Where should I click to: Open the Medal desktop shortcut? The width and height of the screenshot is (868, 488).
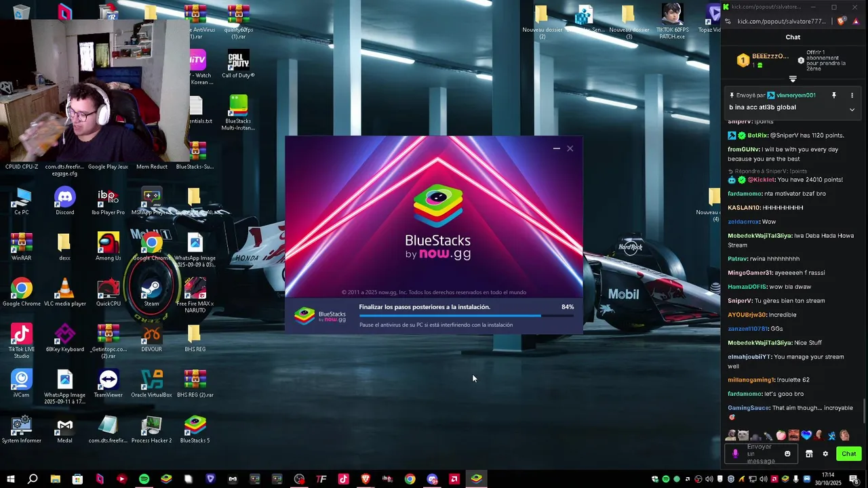coord(64,430)
